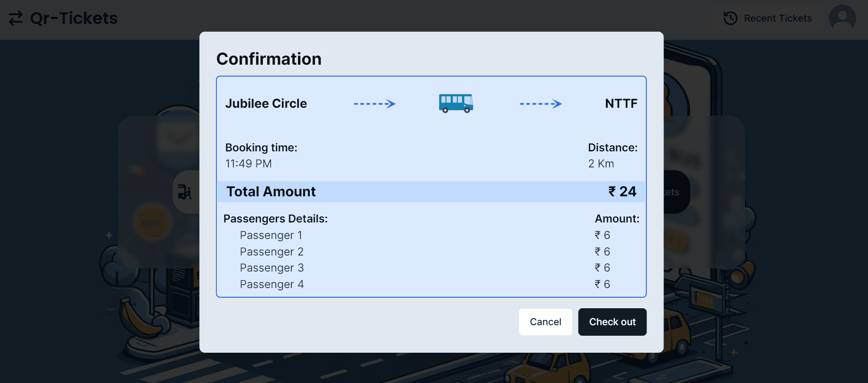Select the Jubilee Circle origin label
Screen dimensions: 868x383
(x=266, y=104)
